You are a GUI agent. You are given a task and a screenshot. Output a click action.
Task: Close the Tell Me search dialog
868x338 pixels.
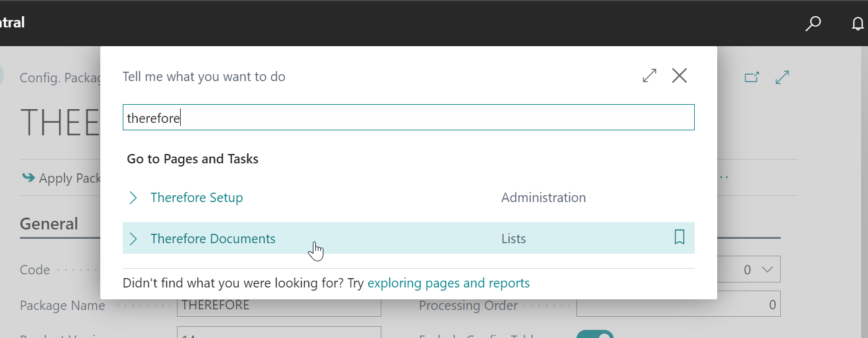(679, 76)
